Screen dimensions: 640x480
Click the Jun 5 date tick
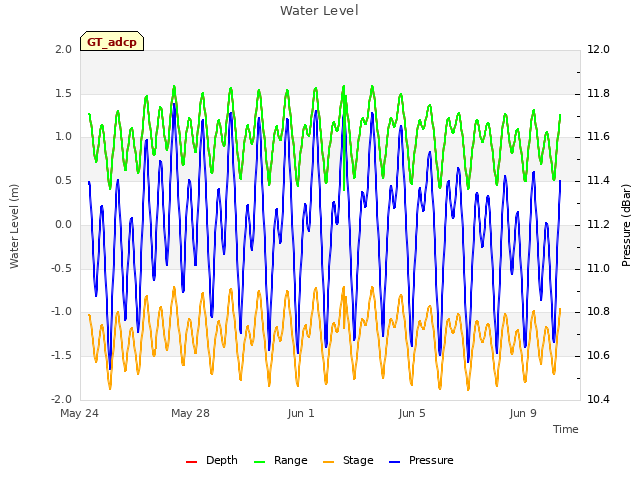point(412,413)
